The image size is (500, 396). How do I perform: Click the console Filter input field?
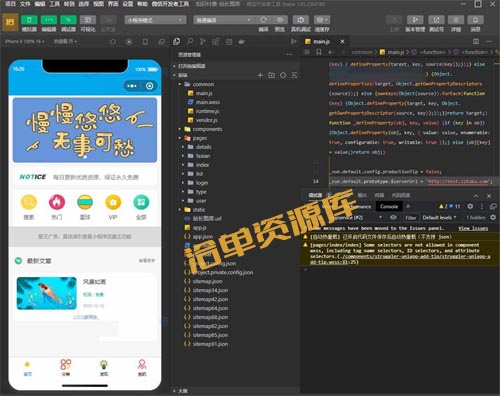point(411,218)
